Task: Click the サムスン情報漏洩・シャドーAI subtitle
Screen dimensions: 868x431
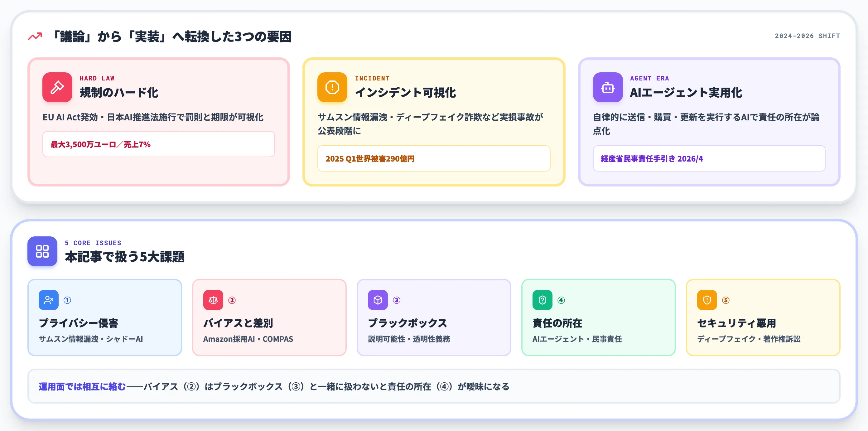Action: [91, 339]
